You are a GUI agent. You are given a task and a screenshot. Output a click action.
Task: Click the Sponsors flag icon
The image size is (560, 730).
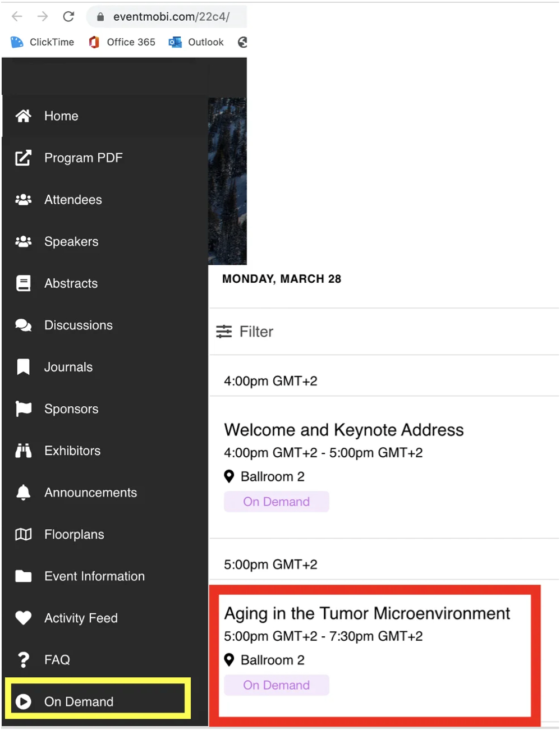23,409
